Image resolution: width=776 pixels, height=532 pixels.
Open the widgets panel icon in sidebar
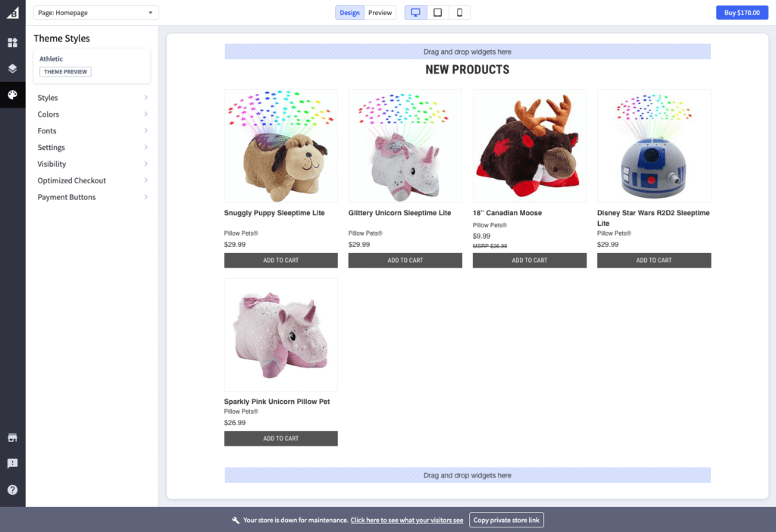click(x=13, y=42)
